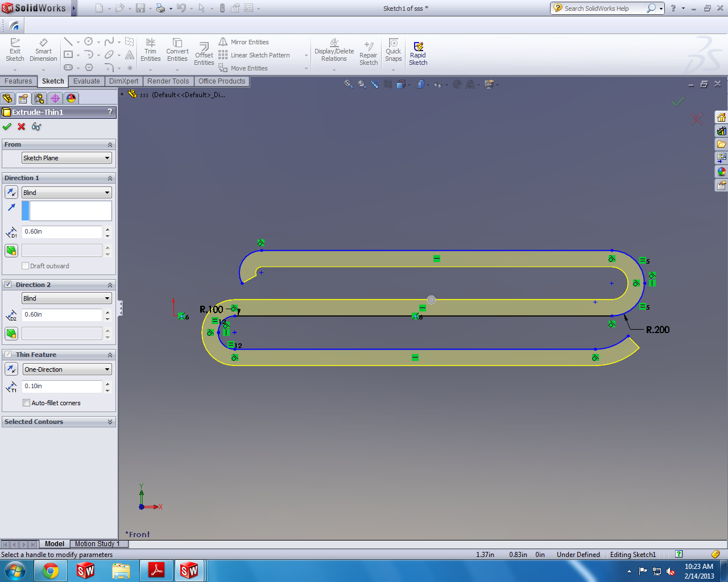Screen dimensions: 728x582
Task: Click Linear Sketch Pattern
Action: [x=254, y=55]
